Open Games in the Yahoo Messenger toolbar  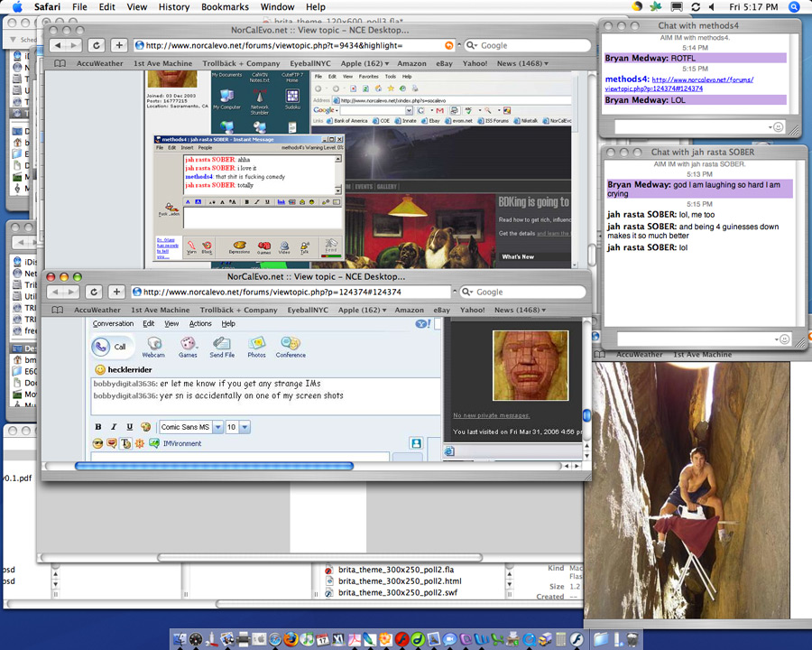(188, 347)
